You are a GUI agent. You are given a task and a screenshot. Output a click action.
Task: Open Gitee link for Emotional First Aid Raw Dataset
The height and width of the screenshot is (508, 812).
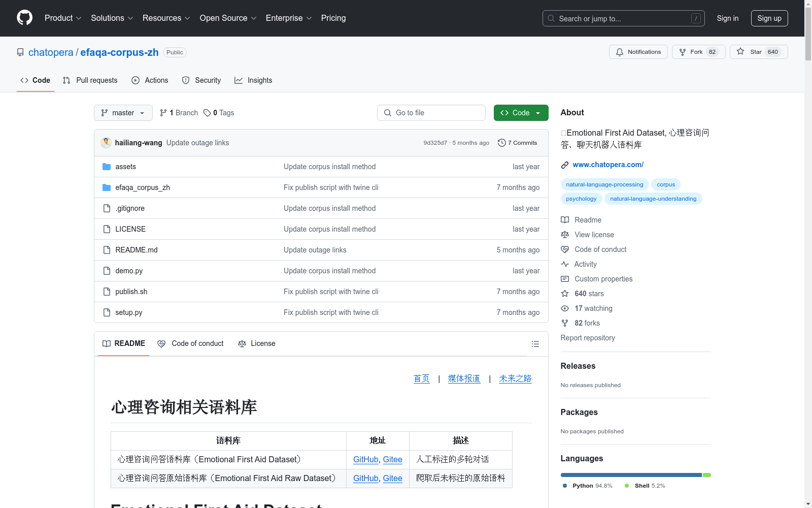[x=392, y=478]
